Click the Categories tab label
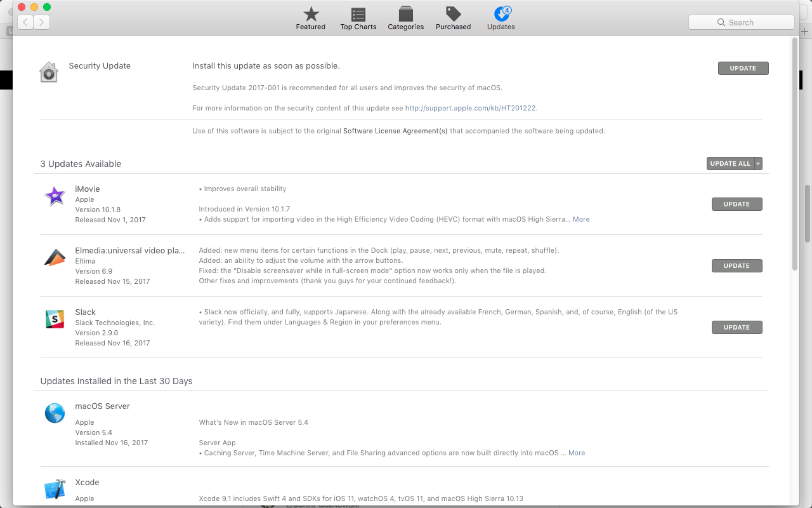The height and width of the screenshot is (508, 812). click(x=406, y=27)
